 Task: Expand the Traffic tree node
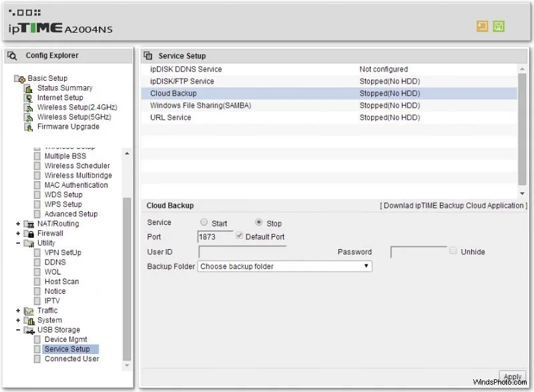pos(18,311)
